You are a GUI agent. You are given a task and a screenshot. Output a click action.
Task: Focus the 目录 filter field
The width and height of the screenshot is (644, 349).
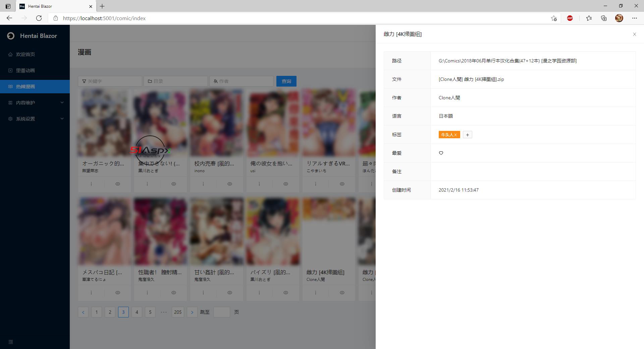click(x=176, y=81)
